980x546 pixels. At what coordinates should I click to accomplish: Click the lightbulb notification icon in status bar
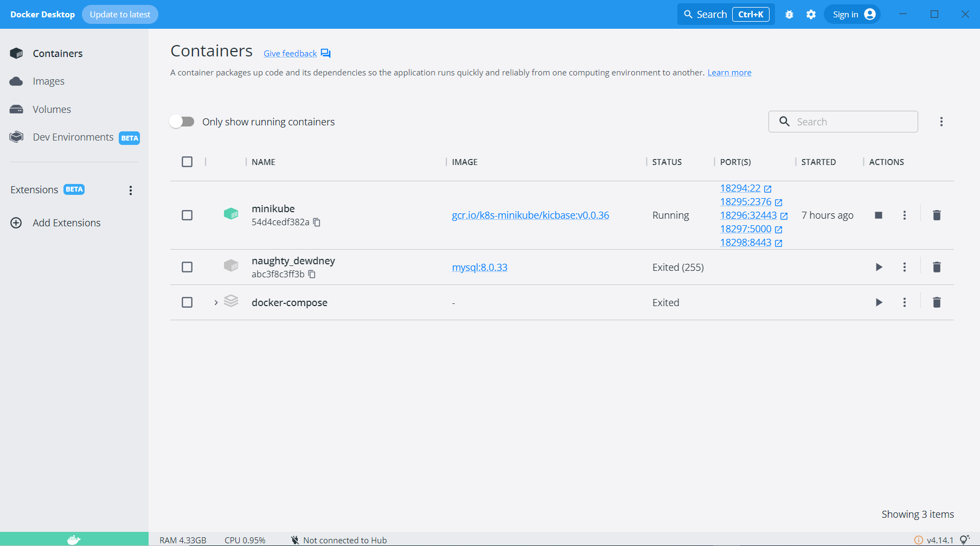964,539
